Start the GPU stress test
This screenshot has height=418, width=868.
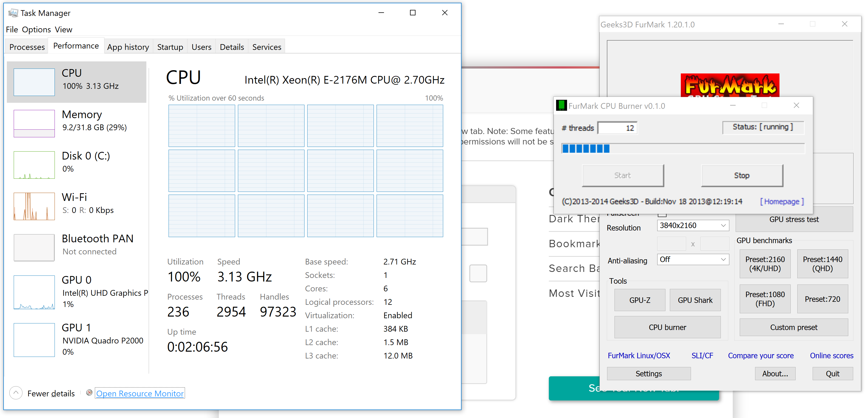click(x=794, y=220)
